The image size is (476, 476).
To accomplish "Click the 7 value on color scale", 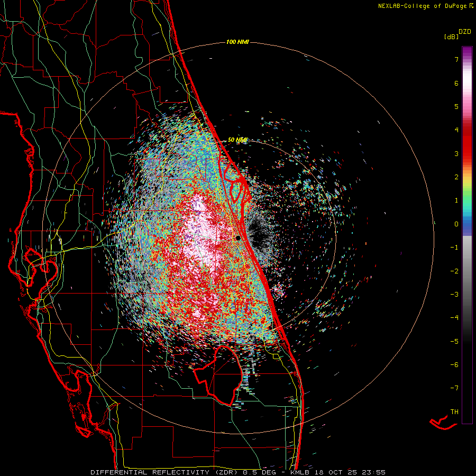I will [x=456, y=60].
